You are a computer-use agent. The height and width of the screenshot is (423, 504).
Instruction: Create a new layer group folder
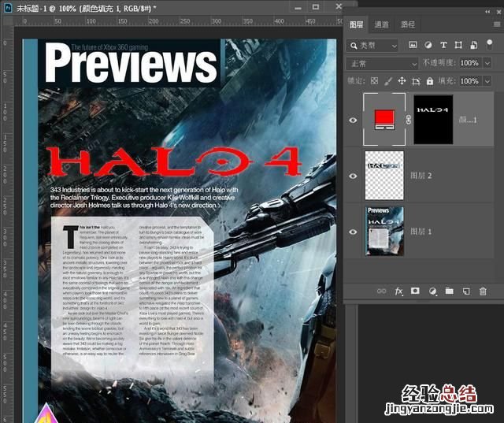[449, 291]
